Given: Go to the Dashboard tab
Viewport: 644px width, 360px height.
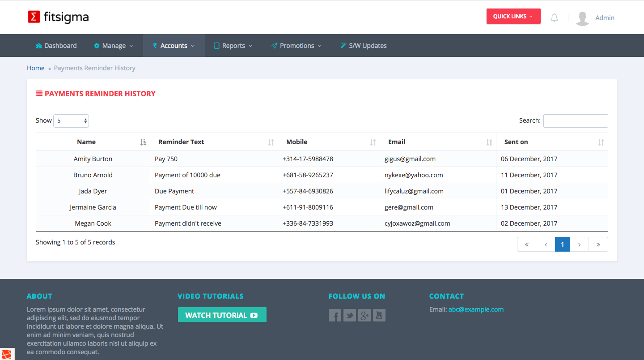Looking at the screenshot, I should coord(56,46).
